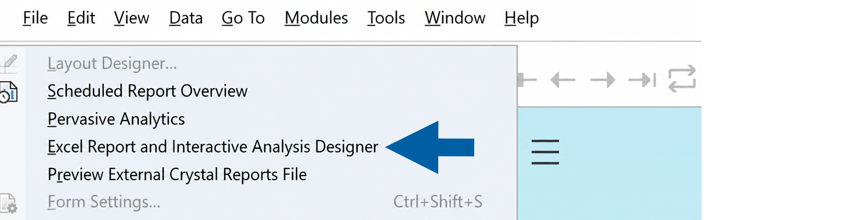
Task: Click the Scheduled Report Overview icon
Action: (9, 92)
